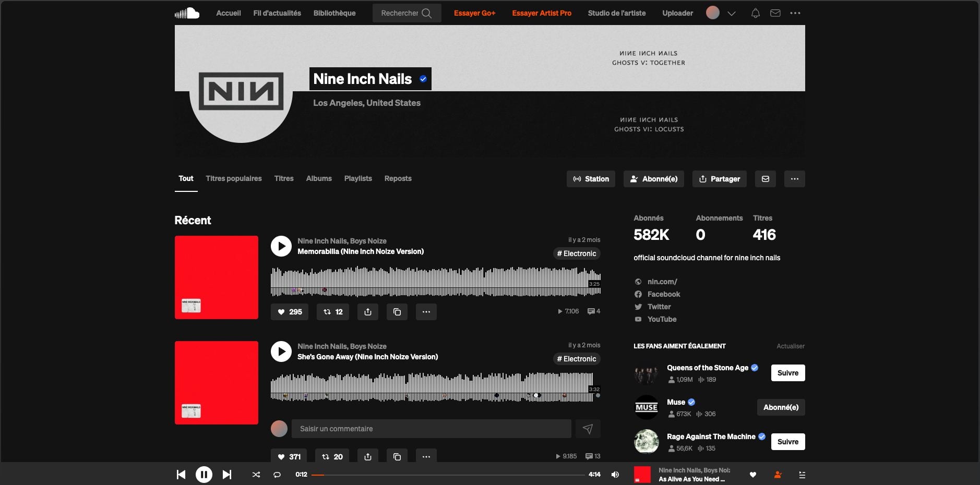
Task: Toggle repeat in the player bar
Action: (x=277, y=475)
